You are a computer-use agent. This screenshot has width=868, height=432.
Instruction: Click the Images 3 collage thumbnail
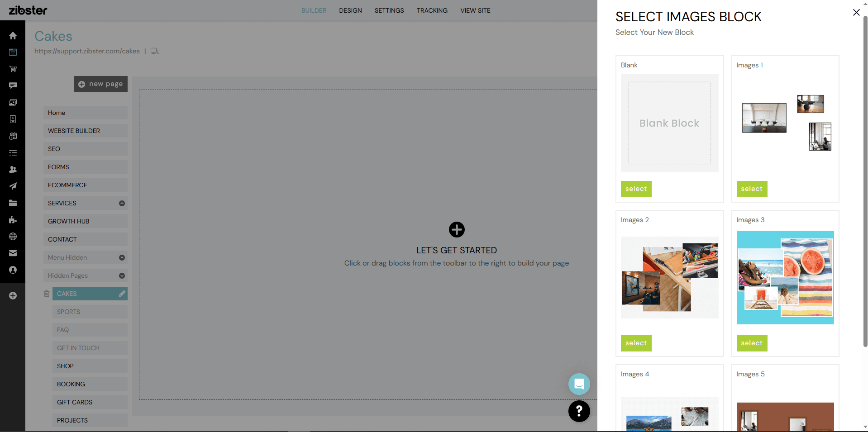tap(785, 278)
